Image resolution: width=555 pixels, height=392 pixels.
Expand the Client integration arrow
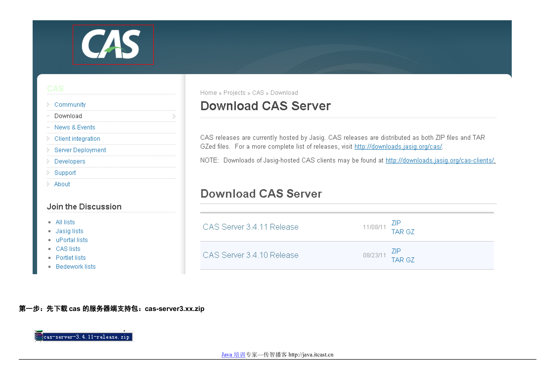48,139
